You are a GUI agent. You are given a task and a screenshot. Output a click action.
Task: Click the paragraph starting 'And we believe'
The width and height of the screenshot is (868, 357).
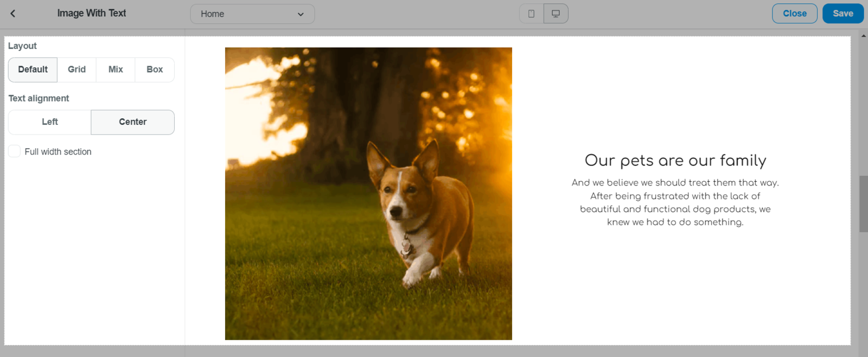coord(675,202)
